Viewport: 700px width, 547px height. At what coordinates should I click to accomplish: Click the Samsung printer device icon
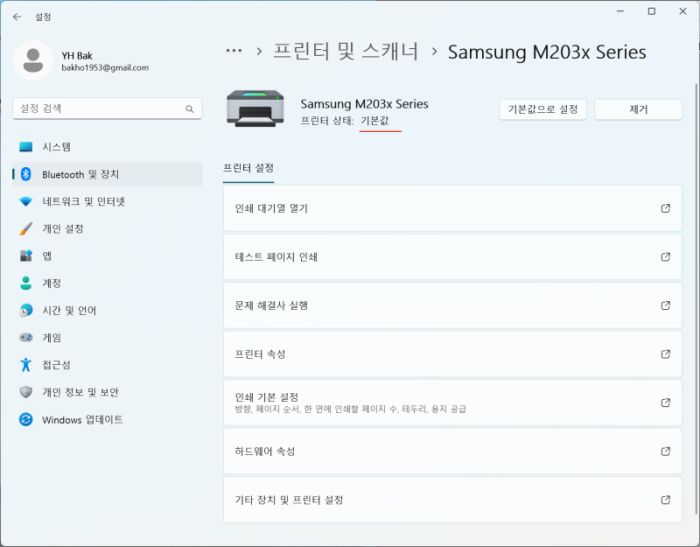coord(255,109)
